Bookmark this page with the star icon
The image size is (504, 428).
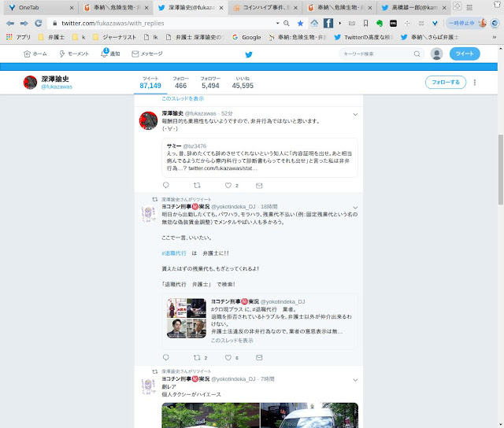[x=300, y=23]
